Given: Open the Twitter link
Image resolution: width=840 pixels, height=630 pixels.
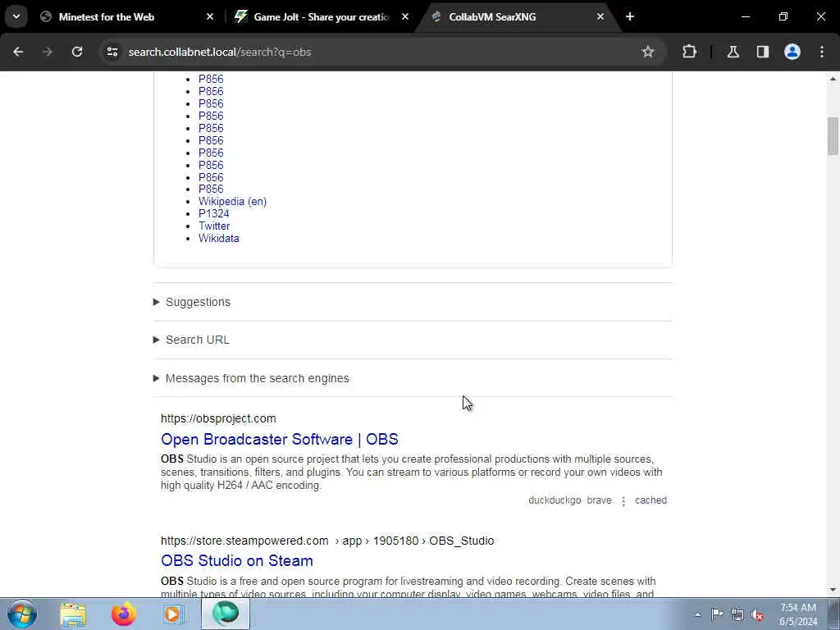Looking at the screenshot, I should pyautogui.click(x=214, y=226).
